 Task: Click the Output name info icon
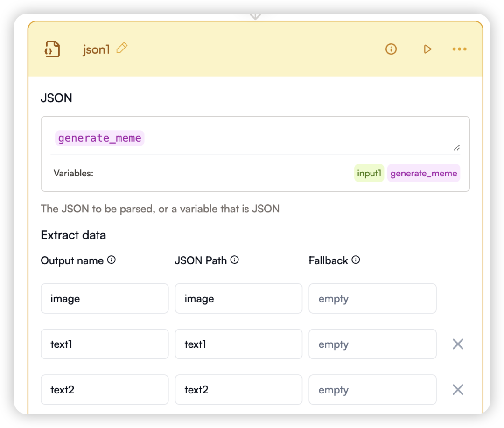[112, 260]
